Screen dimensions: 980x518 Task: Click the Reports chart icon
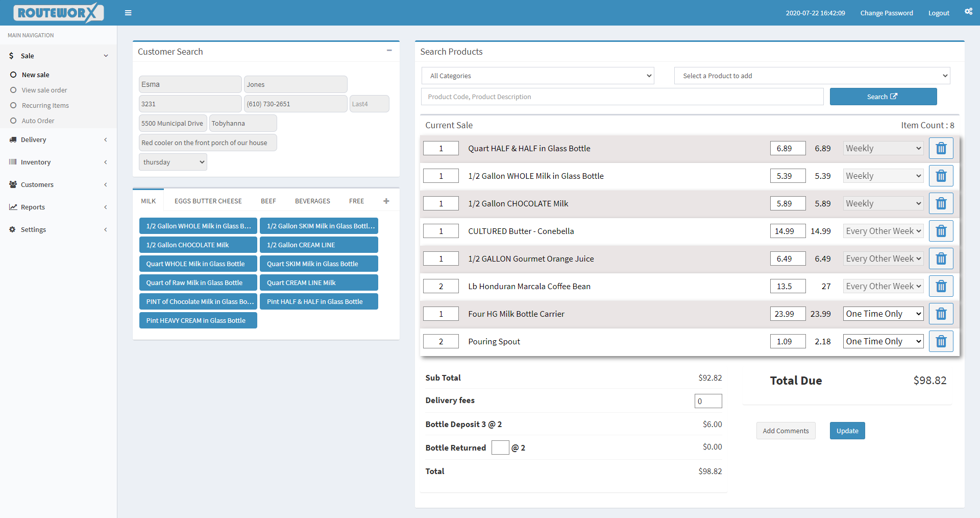[13, 207]
